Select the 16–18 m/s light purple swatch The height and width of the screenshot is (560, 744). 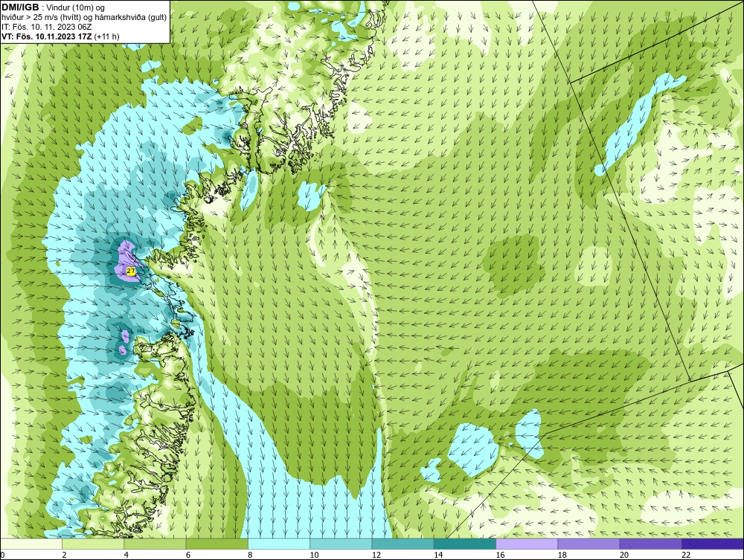(527, 544)
